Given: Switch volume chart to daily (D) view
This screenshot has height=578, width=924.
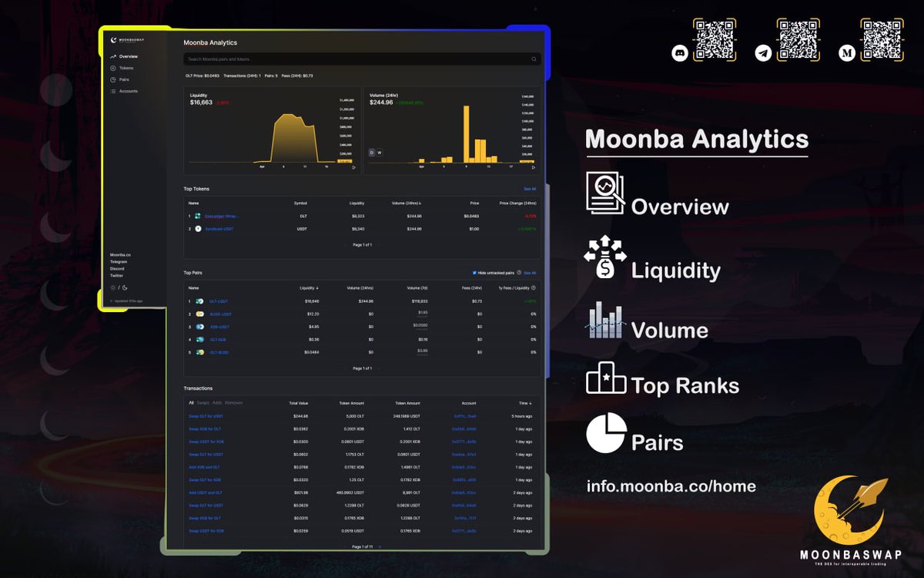Looking at the screenshot, I should coord(371,153).
